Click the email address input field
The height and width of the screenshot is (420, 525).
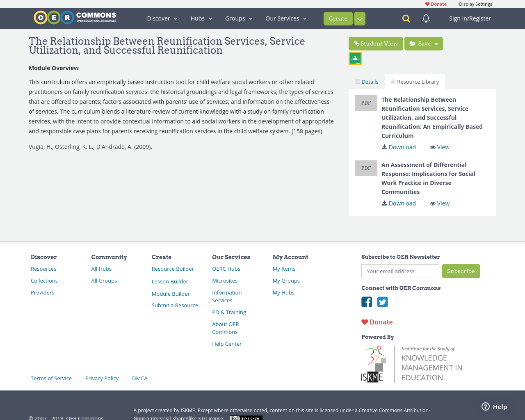[x=400, y=271]
